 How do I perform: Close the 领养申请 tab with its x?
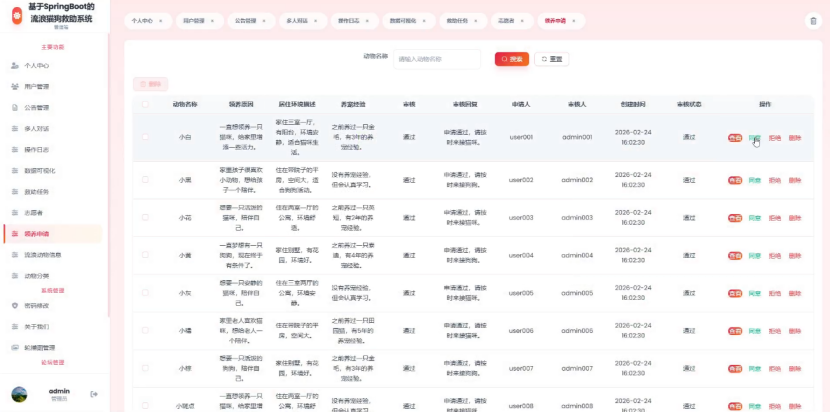(574, 21)
